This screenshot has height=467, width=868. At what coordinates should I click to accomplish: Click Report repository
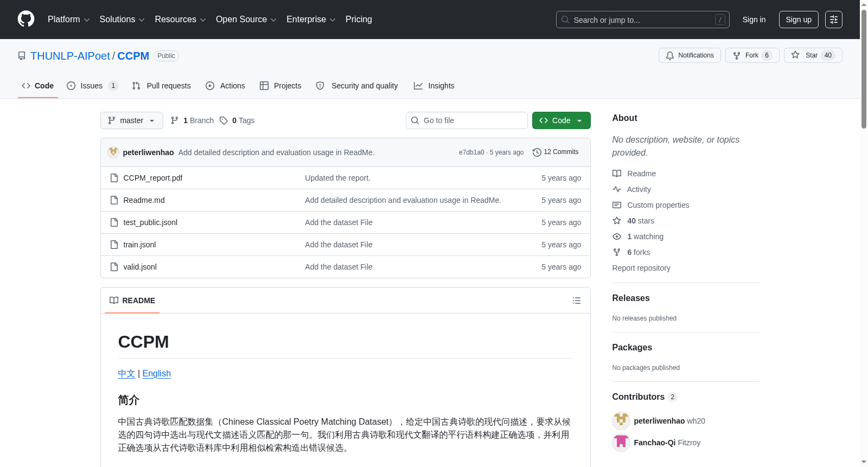pyautogui.click(x=641, y=268)
